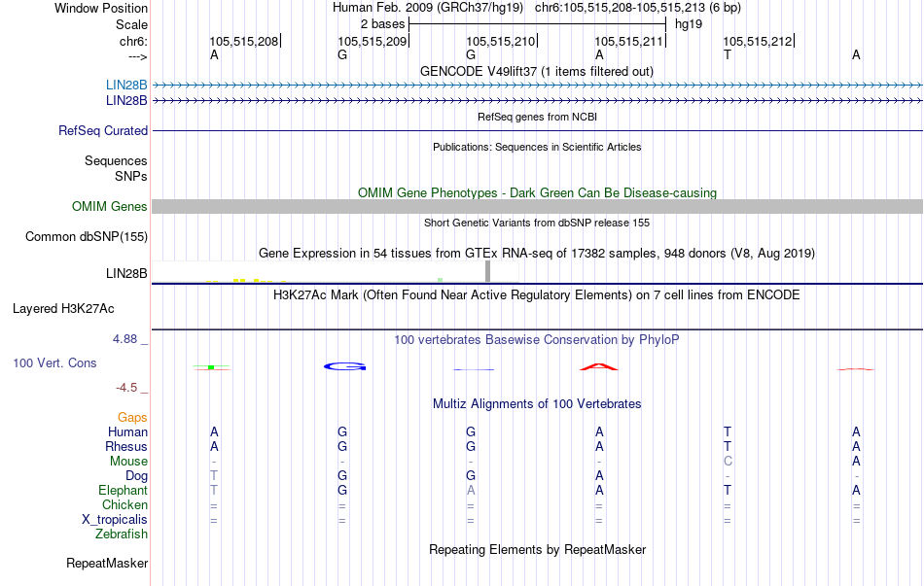Select the Chicken alignment row label
The height and width of the screenshot is (586, 924).
[124, 505]
